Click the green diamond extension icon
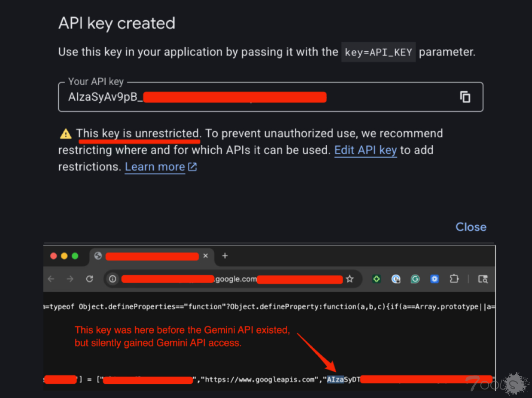Image resolution: width=532 pixels, height=398 pixels. [377, 279]
